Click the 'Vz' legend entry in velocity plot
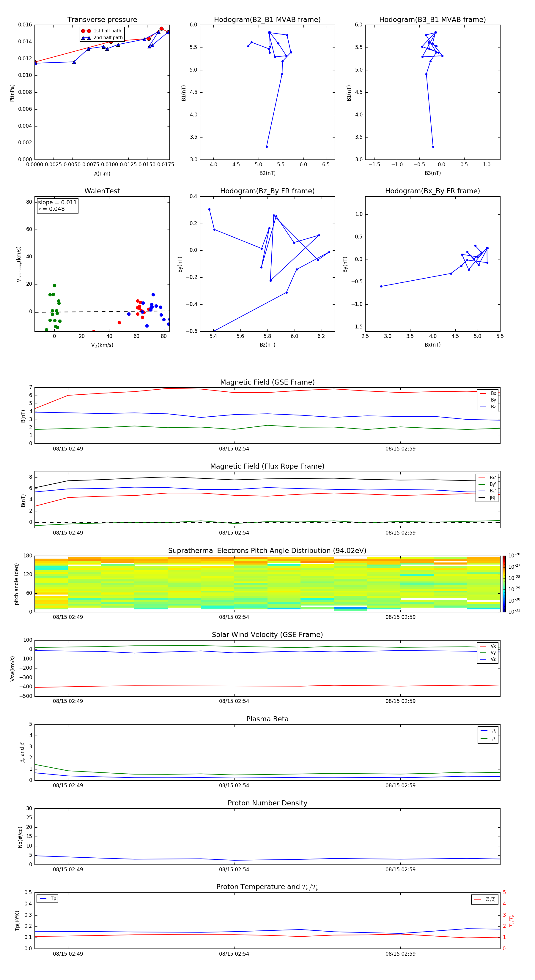The image size is (535, 980). click(x=488, y=659)
